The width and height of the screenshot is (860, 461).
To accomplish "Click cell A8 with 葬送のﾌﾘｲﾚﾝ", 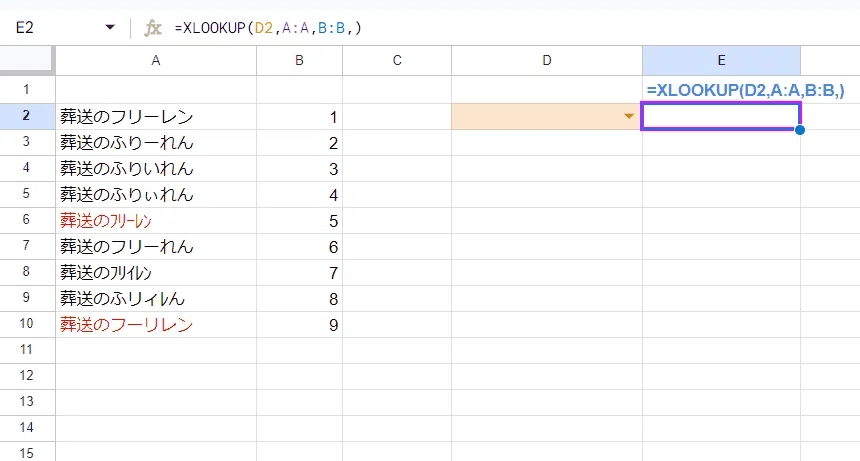I will tap(156, 272).
